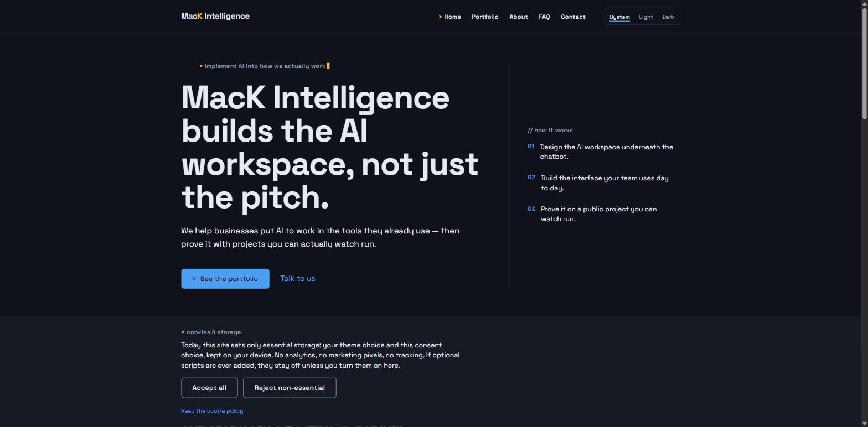Viewport: 868px width, 427px height.
Task: Click the See the portfolio button
Action: point(225,279)
